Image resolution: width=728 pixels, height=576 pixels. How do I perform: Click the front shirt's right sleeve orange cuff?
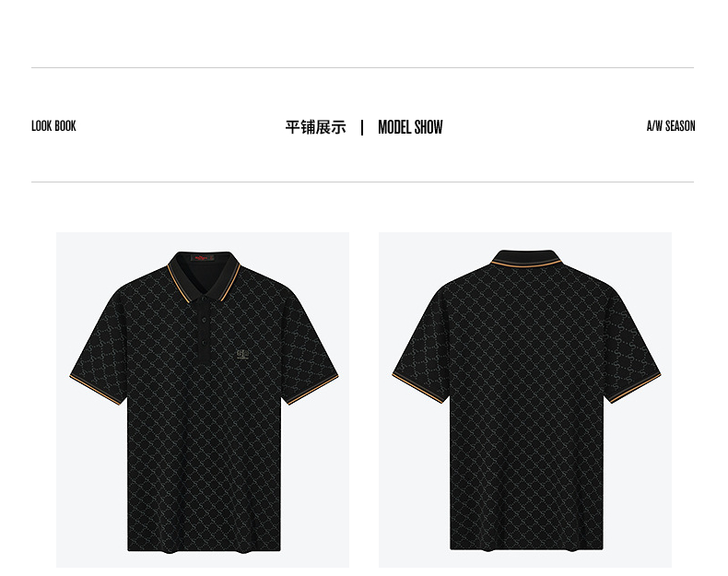click(x=312, y=389)
